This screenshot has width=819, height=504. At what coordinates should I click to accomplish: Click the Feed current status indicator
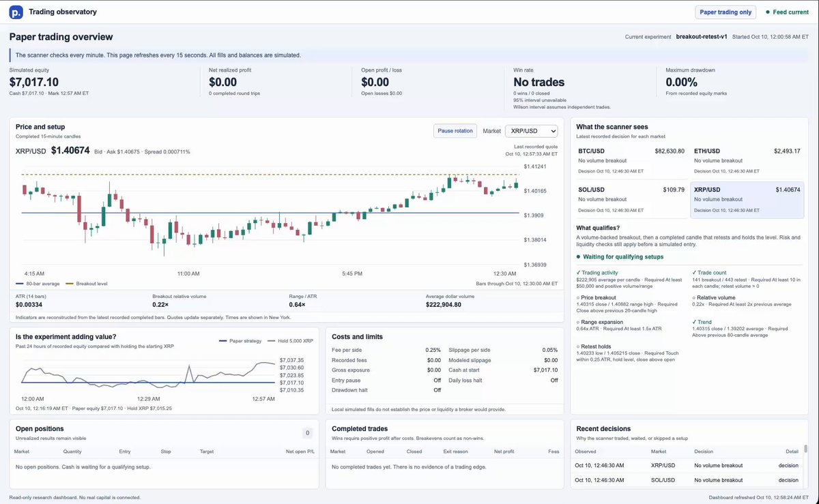pos(787,12)
